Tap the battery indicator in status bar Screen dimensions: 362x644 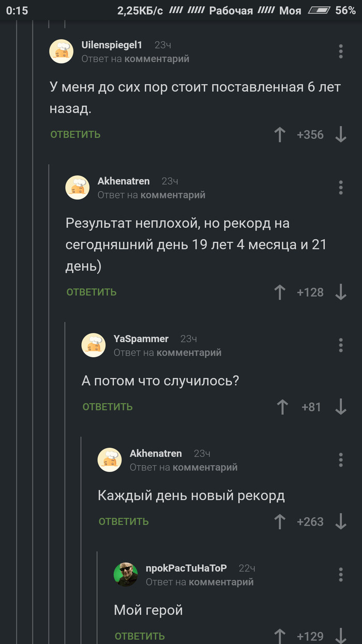point(319,10)
